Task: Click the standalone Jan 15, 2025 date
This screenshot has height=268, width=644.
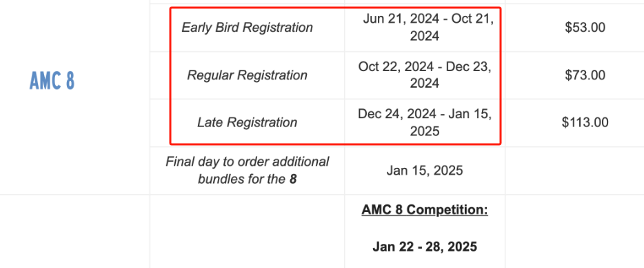Action: 425,171
